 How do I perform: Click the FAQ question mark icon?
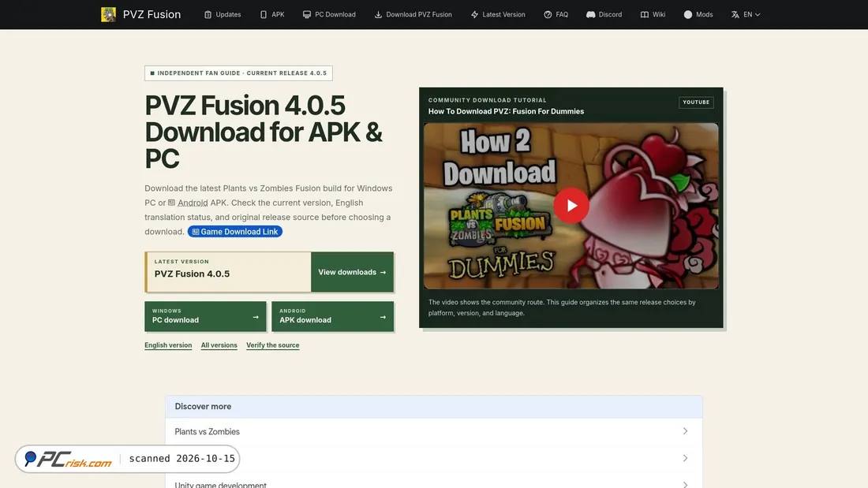[548, 14]
